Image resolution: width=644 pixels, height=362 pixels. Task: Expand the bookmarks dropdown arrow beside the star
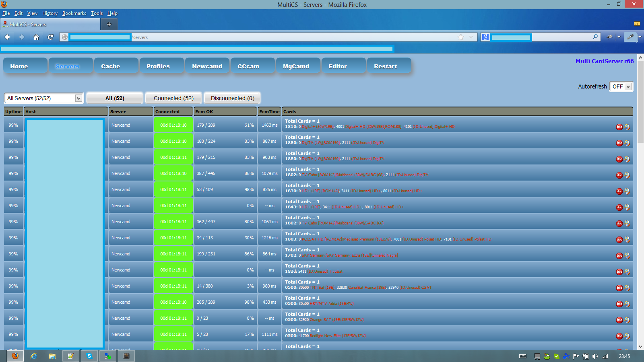(471, 37)
